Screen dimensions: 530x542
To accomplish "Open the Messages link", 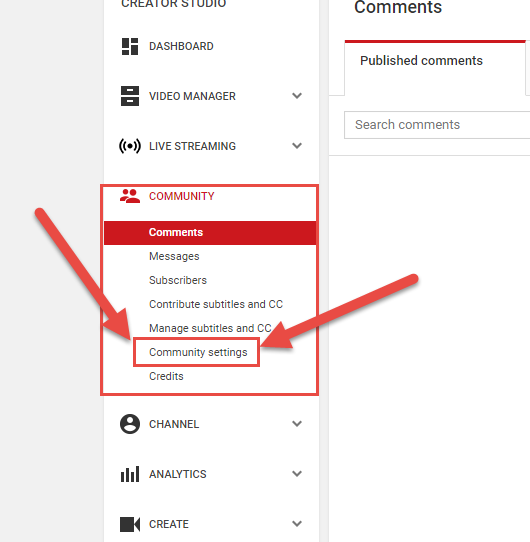I will [174, 256].
